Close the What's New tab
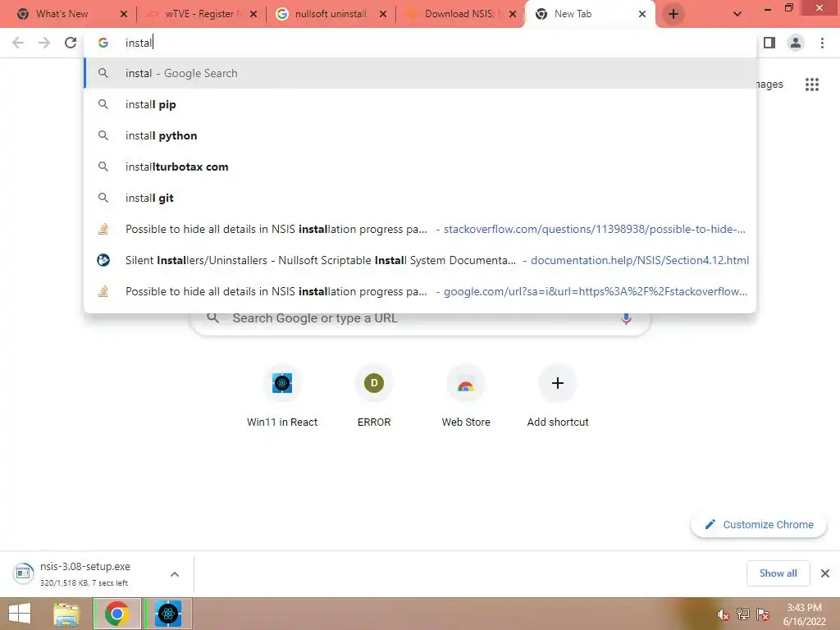This screenshot has height=630, width=840. pos(124,15)
